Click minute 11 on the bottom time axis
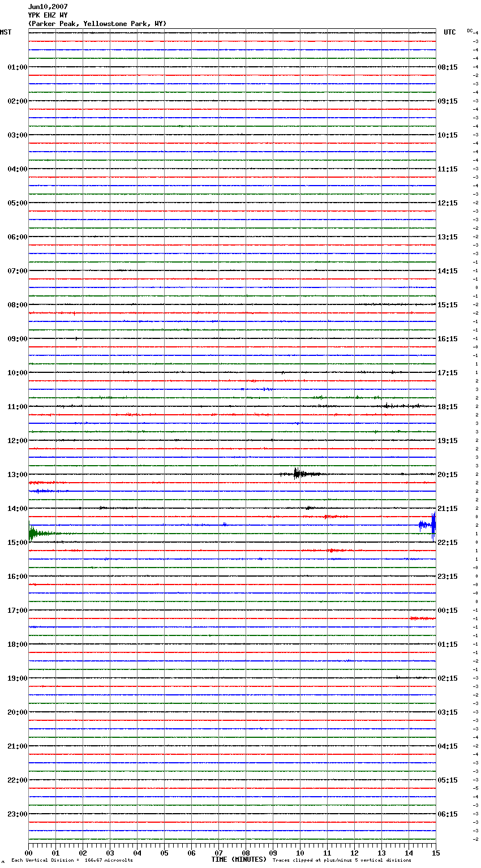 click(327, 853)
